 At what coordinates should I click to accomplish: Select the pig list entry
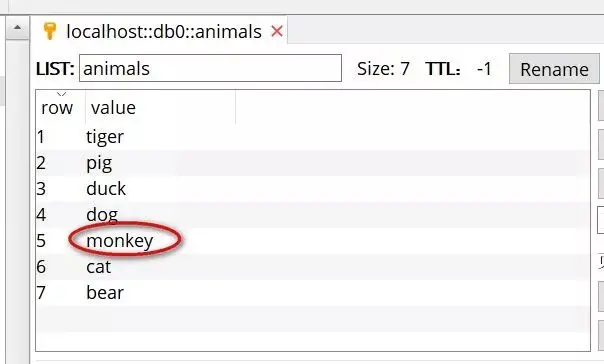point(312,163)
